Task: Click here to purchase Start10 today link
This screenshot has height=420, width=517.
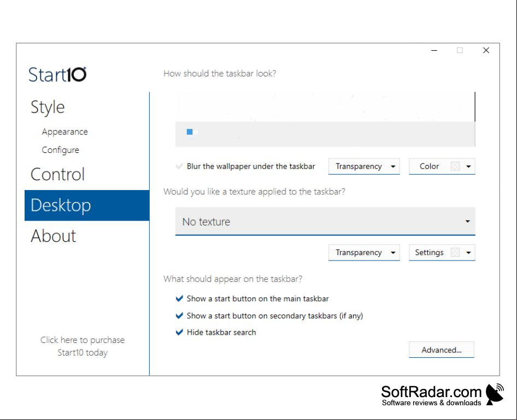Action: coord(83,346)
